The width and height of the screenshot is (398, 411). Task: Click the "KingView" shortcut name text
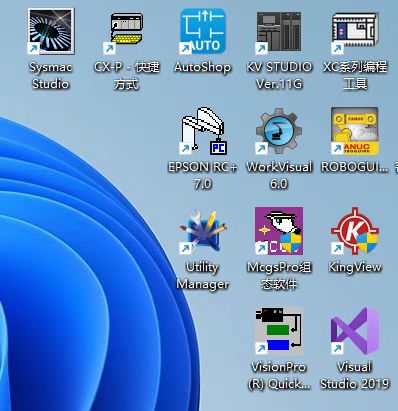[x=355, y=267]
